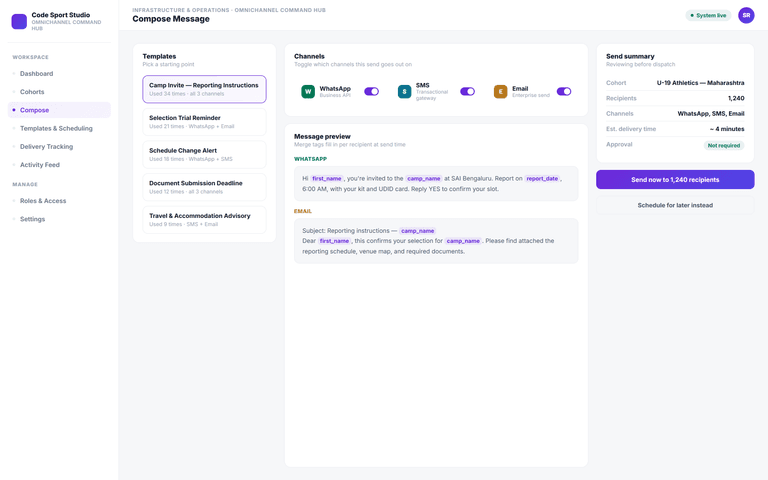768x480 pixels.
Task: Go to Cohorts in the sidebar
Action: [59, 92]
